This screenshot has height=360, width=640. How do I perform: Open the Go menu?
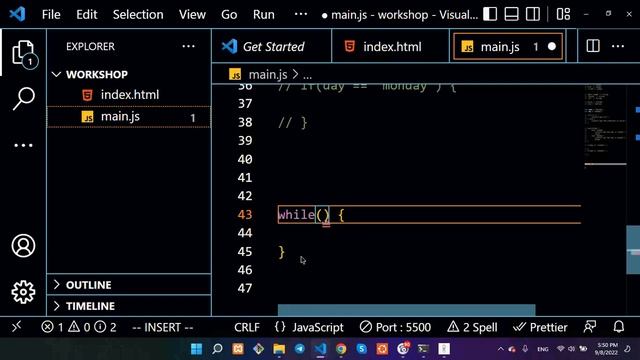pyautogui.click(x=229, y=15)
